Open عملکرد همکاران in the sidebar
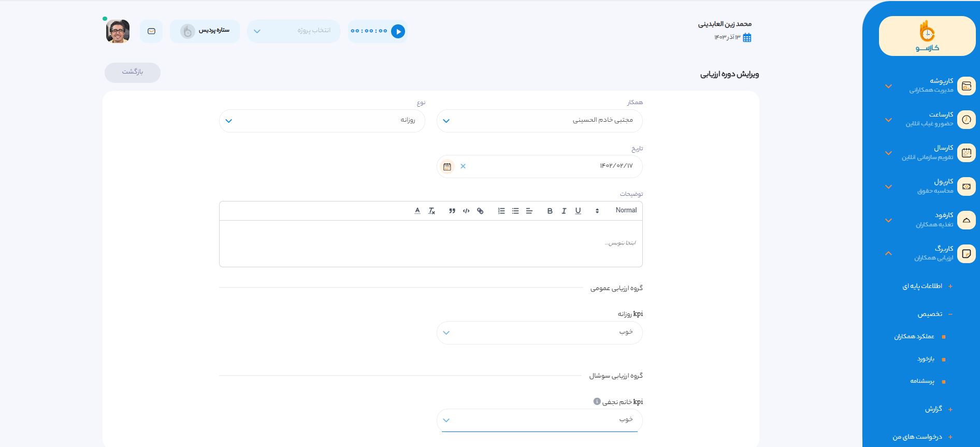980x447 pixels. click(914, 337)
